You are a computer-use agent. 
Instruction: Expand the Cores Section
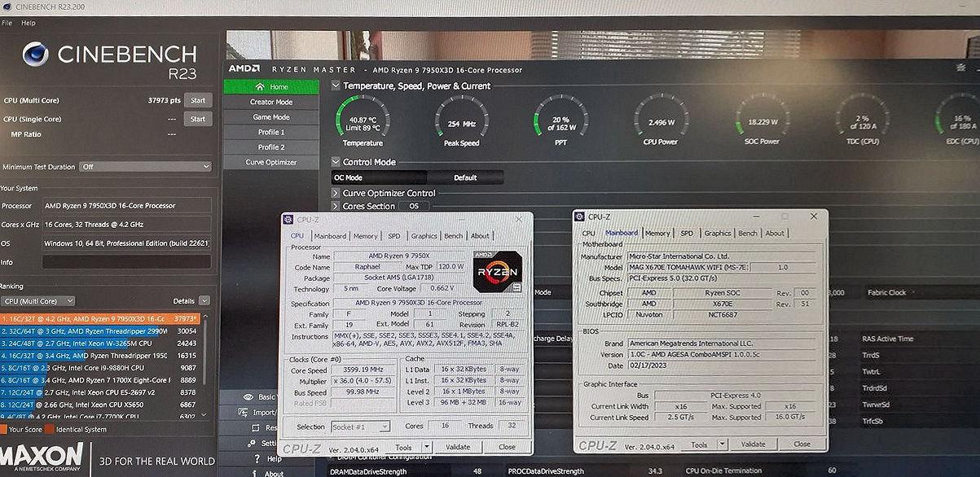coord(336,207)
